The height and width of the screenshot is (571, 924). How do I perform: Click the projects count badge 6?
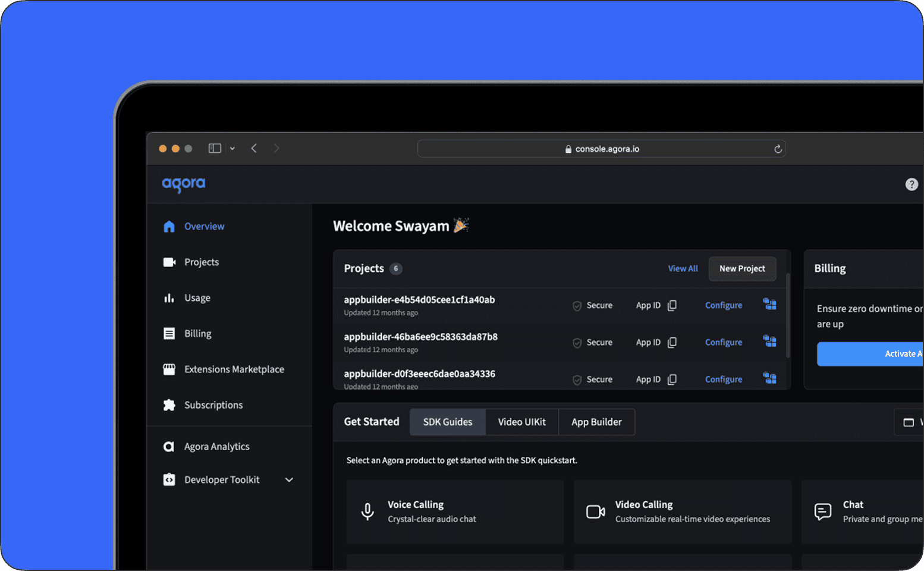(x=396, y=269)
